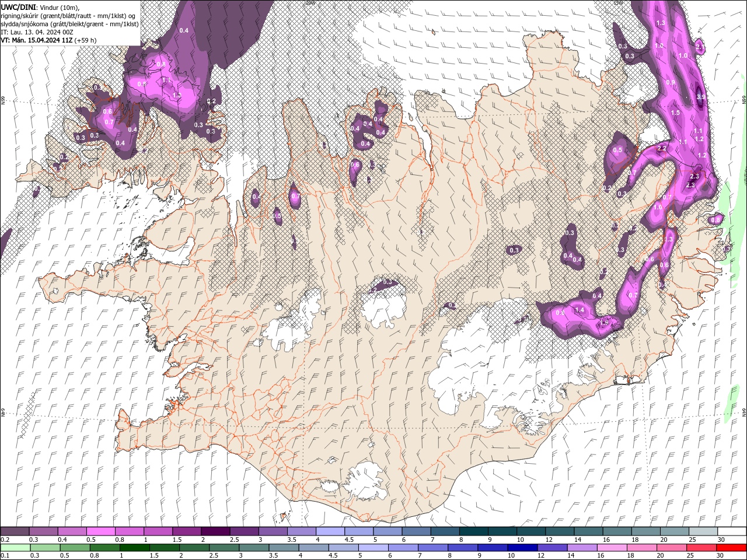Select the bright pink 0.5 swatch in snow legend
Viewport: 747px width, 560px height.
[x=100, y=531]
